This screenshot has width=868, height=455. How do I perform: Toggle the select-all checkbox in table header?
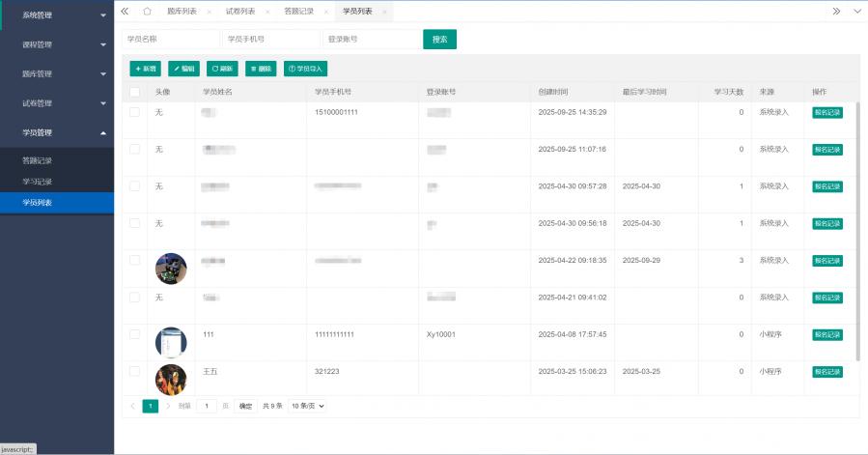click(x=135, y=92)
